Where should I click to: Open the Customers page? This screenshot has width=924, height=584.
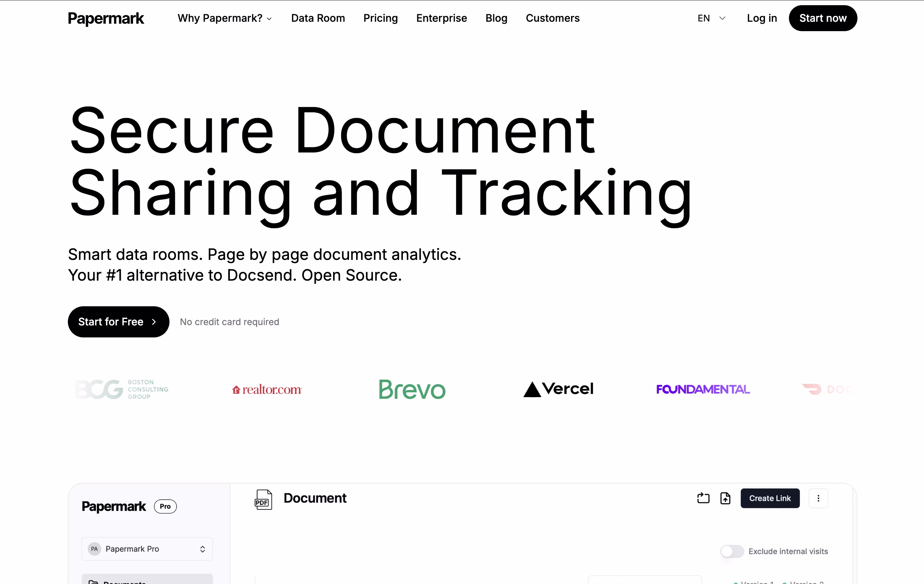(553, 18)
